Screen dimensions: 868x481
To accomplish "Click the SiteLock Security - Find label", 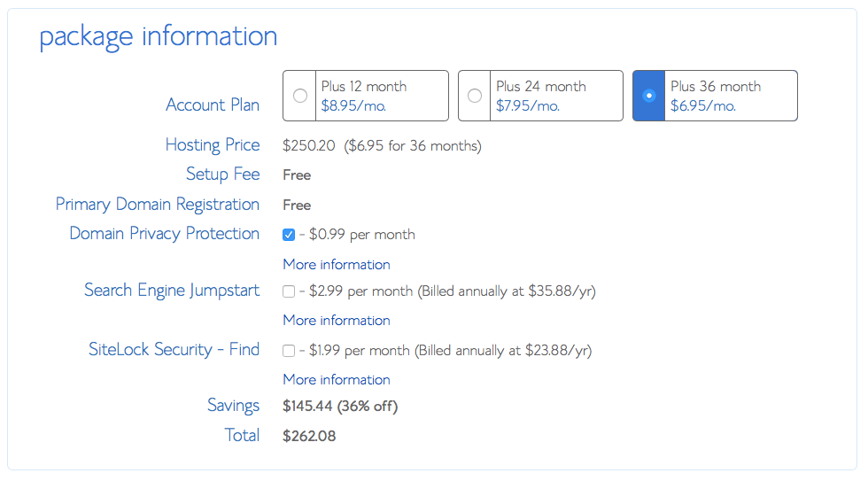I will coord(174,349).
